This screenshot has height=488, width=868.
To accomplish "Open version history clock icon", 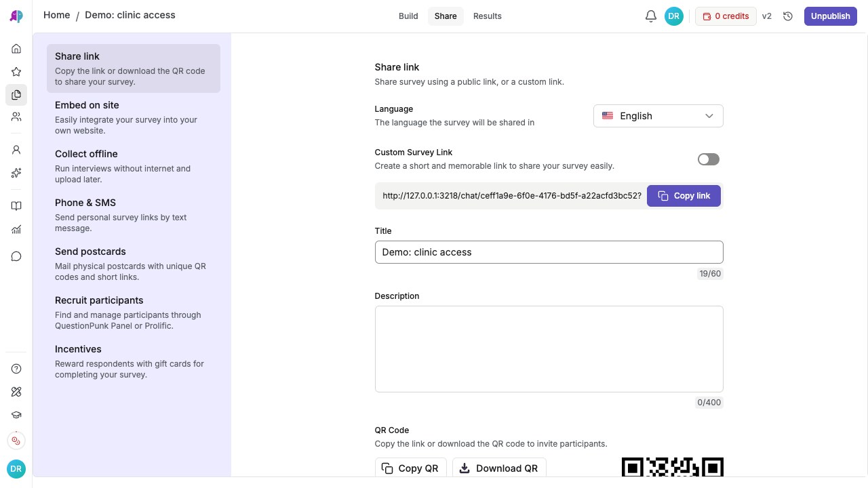I will (x=788, y=16).
